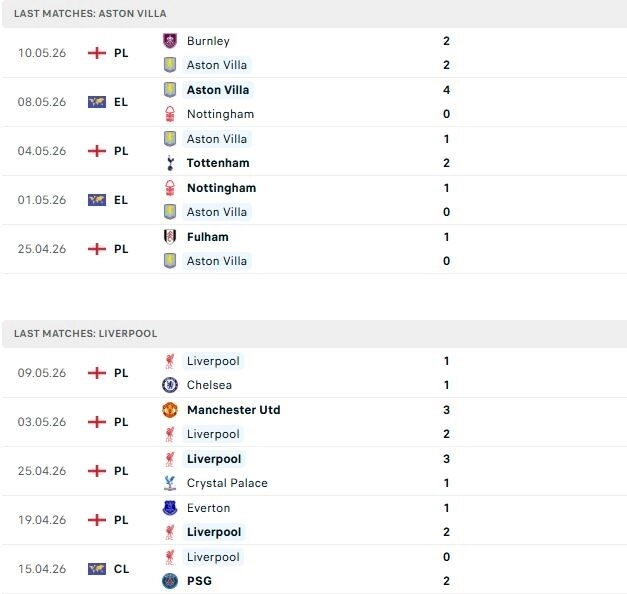Open the PSG team link

click(x=199, y=581)
